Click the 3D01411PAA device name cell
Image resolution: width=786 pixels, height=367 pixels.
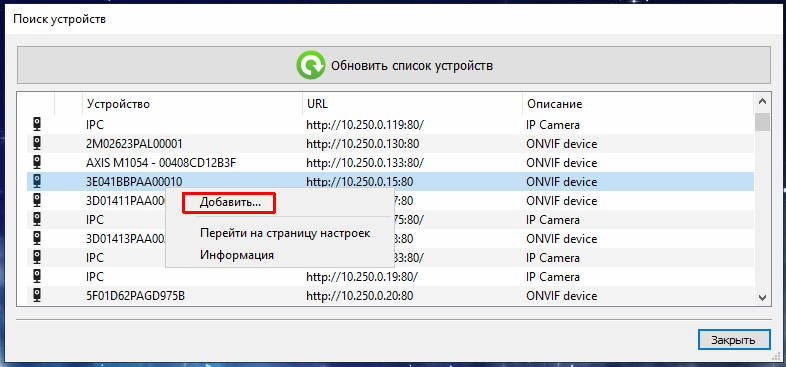[125, 201]
